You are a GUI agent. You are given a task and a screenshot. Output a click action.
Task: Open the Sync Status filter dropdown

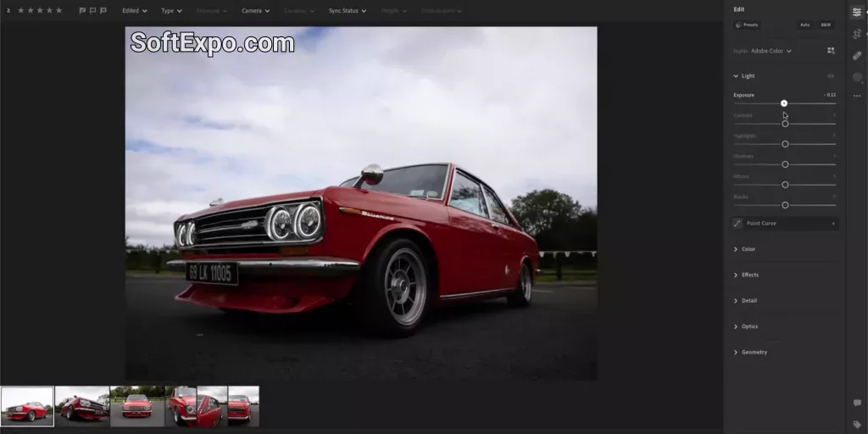348,10
